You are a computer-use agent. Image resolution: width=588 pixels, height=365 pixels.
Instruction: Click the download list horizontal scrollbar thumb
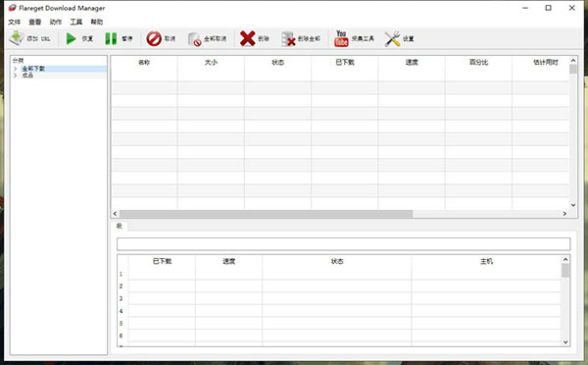267,214
